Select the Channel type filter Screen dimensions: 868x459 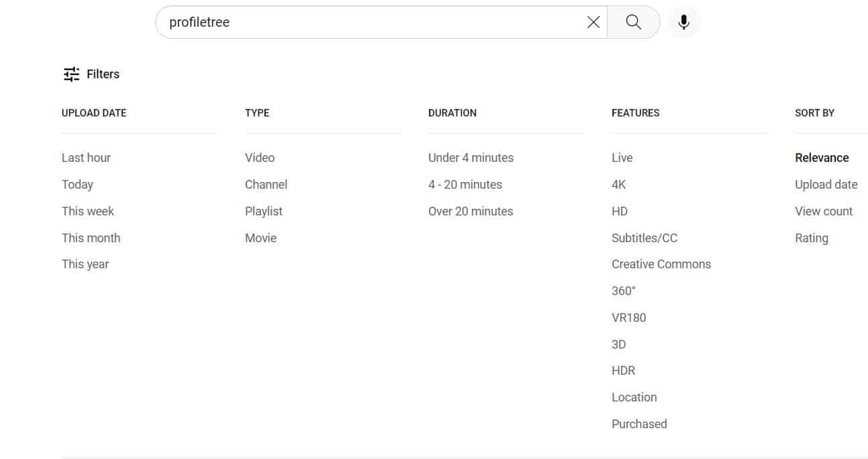pyautogui.click(x=266, y=185)
